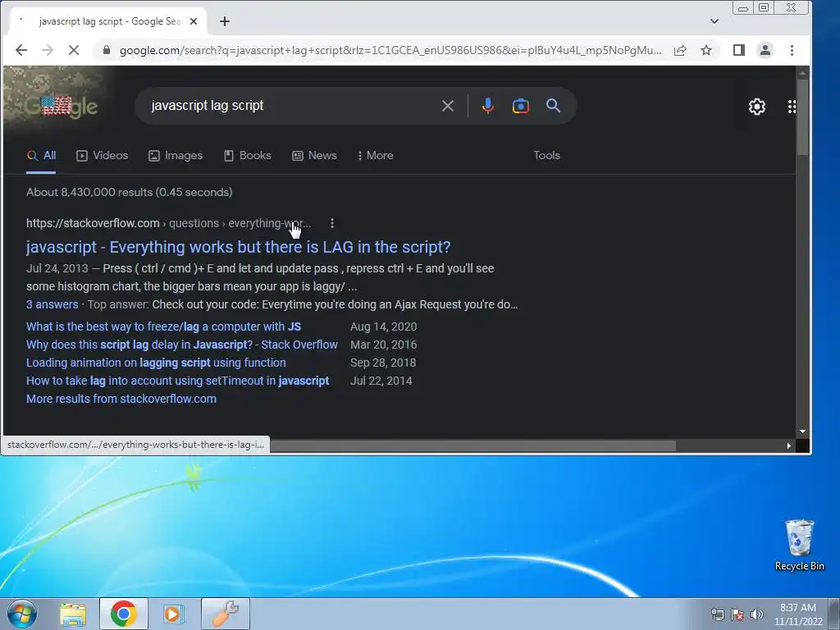Switch to Books results tab
Screen dimensions: 840x630
coord(248,155)
